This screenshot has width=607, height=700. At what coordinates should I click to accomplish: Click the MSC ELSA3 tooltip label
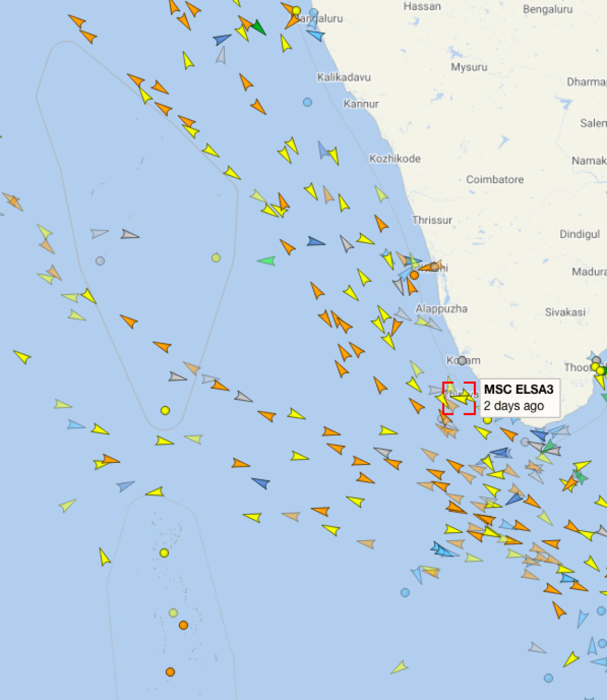pos(519,397)
